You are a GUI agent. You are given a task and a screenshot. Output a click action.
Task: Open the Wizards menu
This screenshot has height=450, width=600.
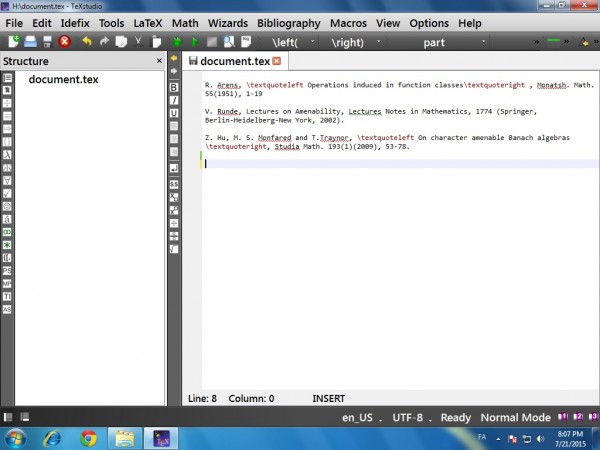pos(228,22)
